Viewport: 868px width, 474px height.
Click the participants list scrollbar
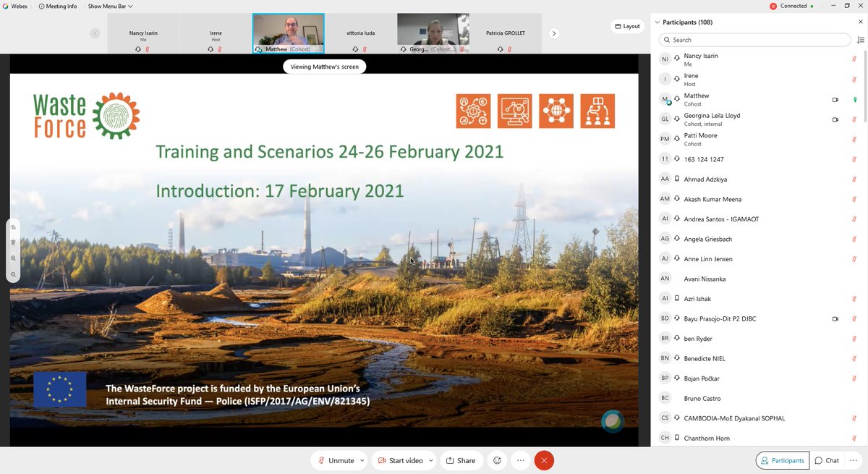tap(865, 87)
